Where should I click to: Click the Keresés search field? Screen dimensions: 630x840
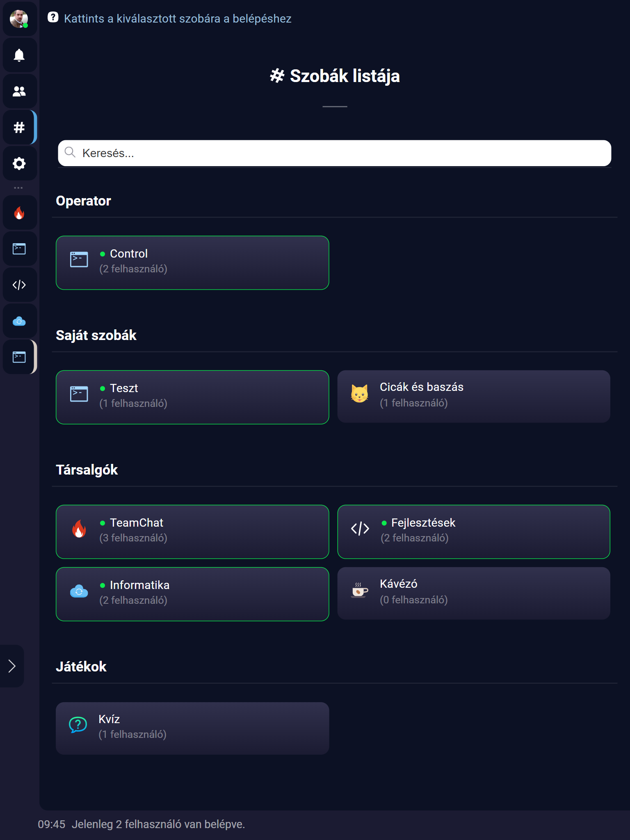tap(334, 153)
